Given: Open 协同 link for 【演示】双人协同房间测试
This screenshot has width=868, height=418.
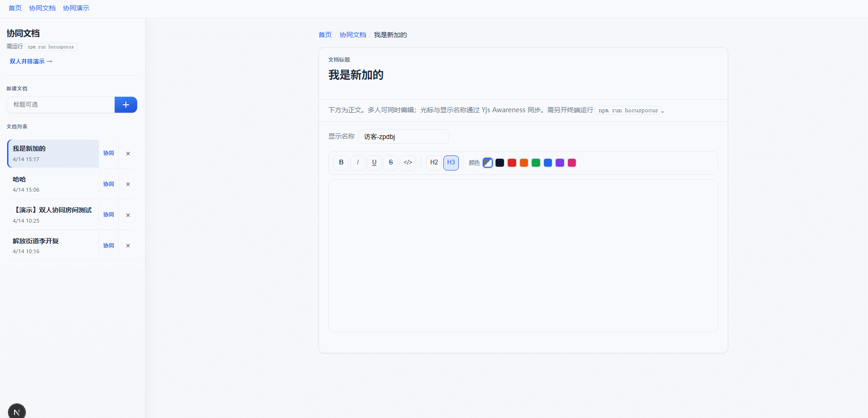Looking at the screenshot, I should [x=108, y=215].
